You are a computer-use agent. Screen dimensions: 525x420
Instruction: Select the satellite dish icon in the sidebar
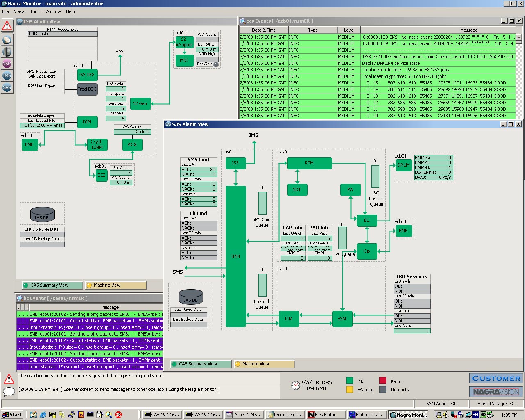coord(7,39)
